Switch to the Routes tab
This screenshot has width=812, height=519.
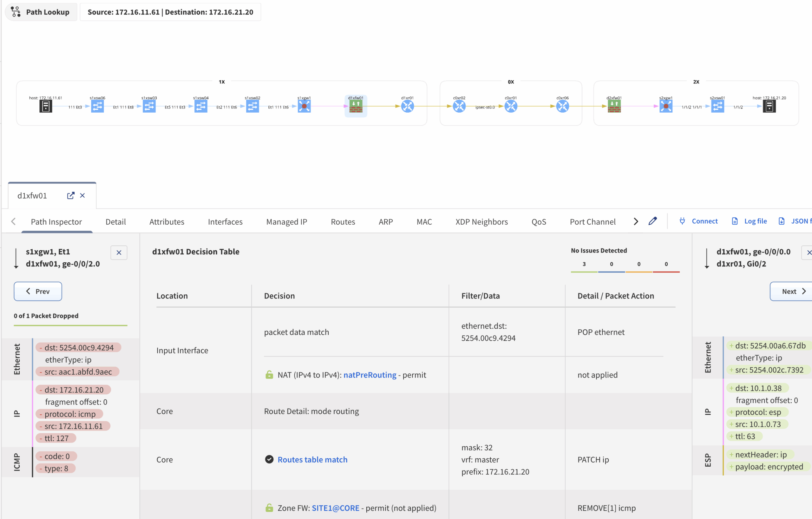click(343, 221)
